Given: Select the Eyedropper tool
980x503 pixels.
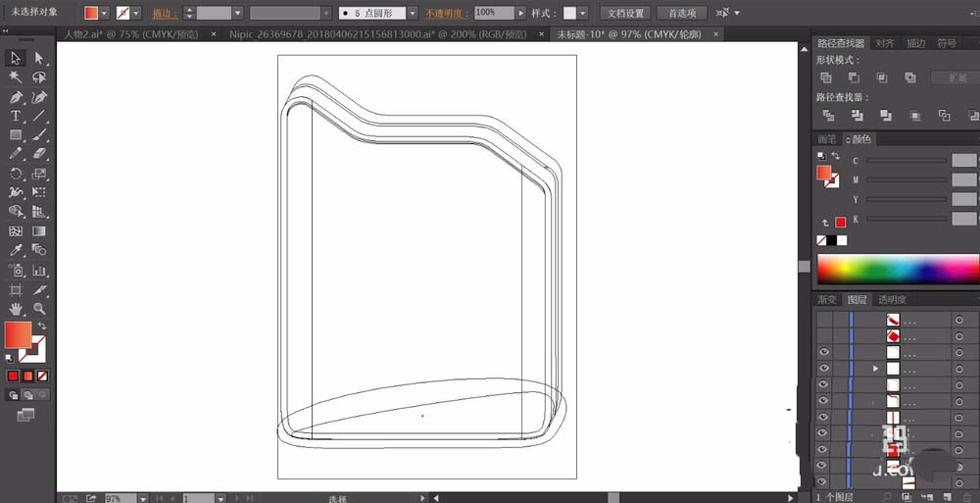Looking at the screenshot, I should [15, 250].
